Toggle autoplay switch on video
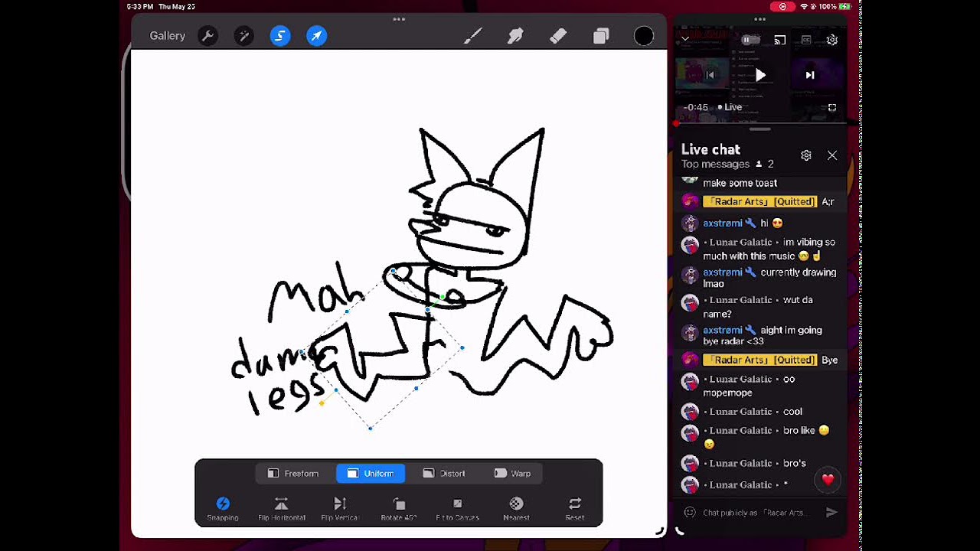The width and height of the screenshot is (980, 551). coord(751,40)
